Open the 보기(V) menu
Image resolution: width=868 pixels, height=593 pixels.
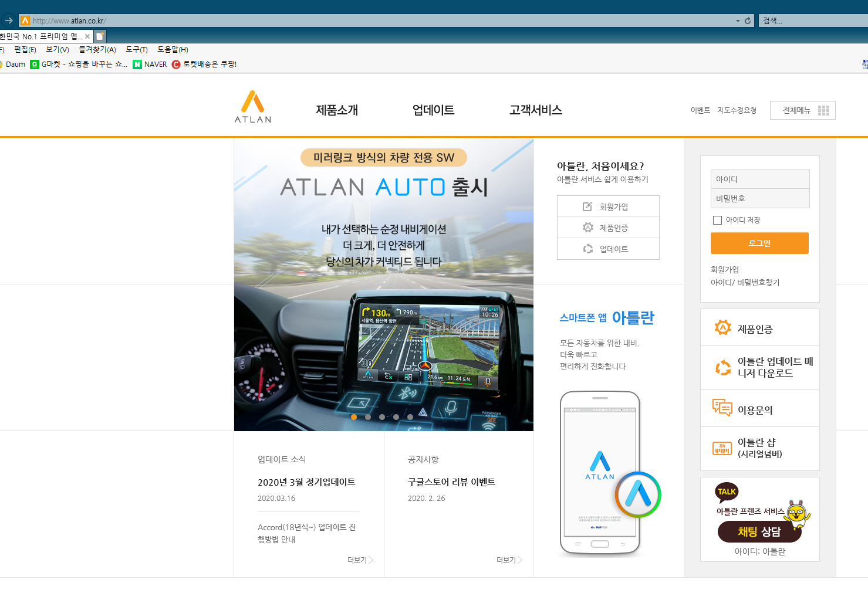coord(58,50)
